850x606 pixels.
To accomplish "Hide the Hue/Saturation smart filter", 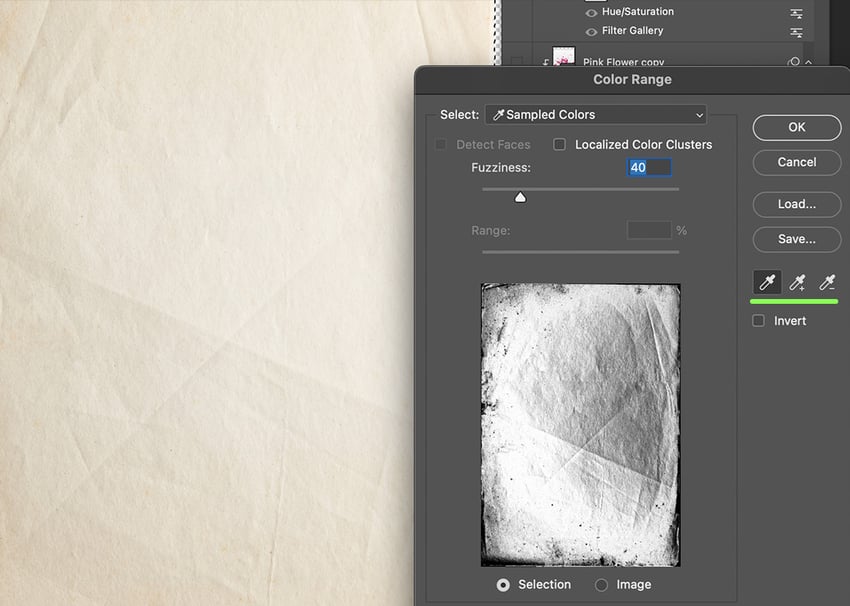I will [x=591, y=13].
